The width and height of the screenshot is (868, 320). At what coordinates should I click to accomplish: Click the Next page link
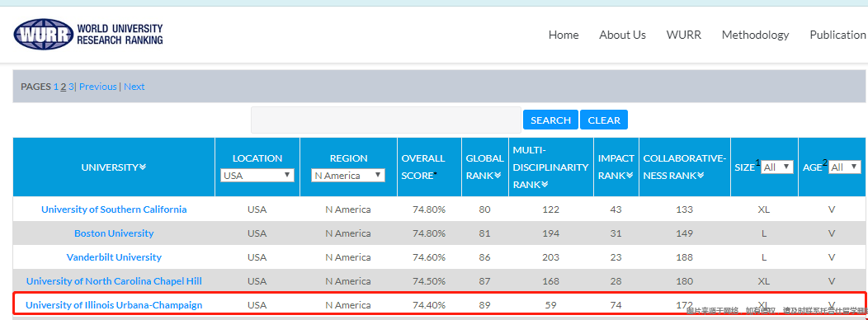click(x=134, y=87)
